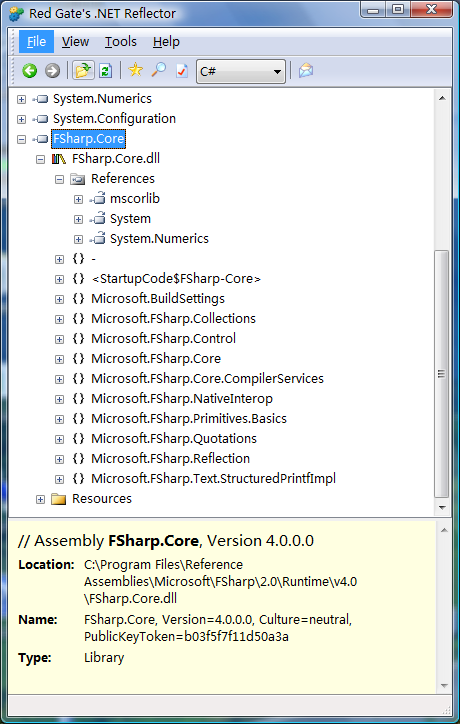460x724 pixels.
Task: Select the FSharp.Core assembly item
Action: point(88,139)
